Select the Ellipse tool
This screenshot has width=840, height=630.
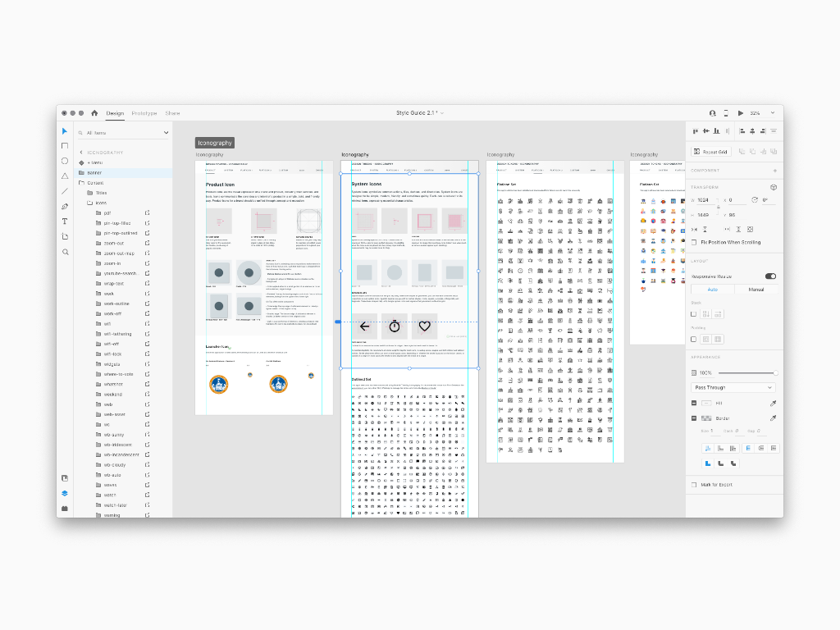(x=65, y=161)
